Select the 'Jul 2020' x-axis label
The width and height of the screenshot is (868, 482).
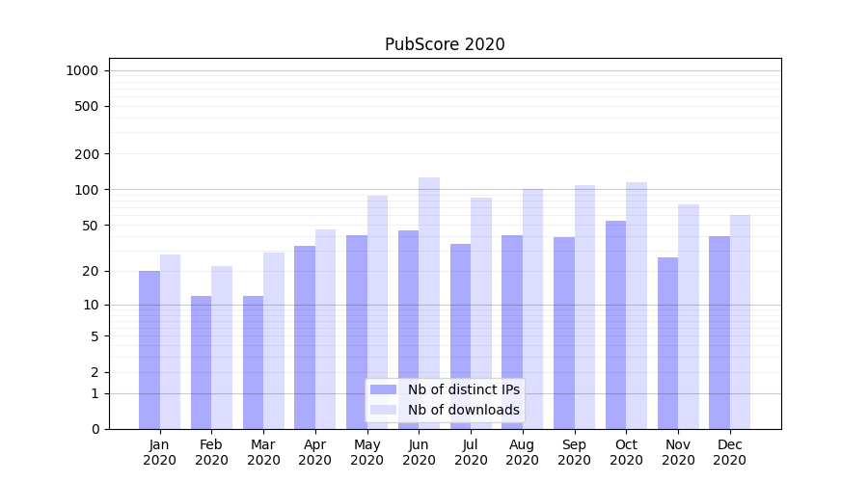(x=471, y=452)
